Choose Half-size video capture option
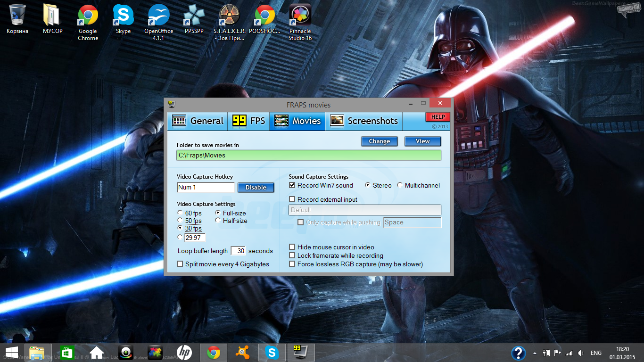644x362 pixels. click(218, 221)
